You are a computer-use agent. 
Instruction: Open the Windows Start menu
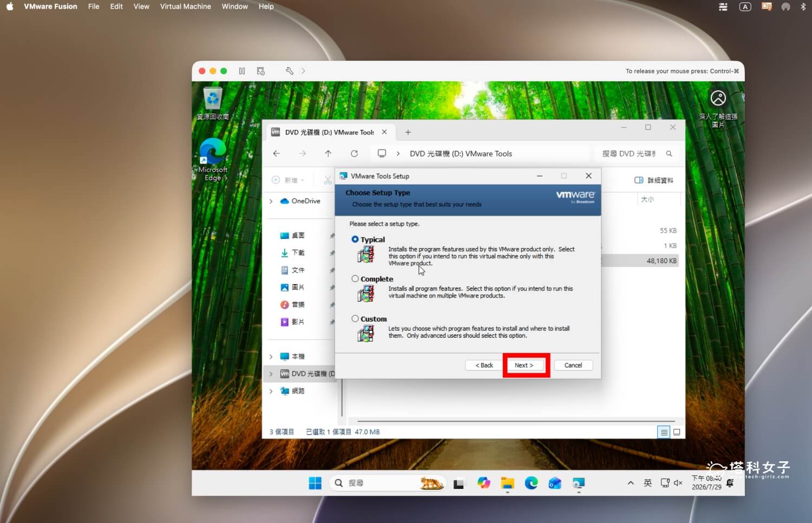pyautogui.click(x=315, y=483)
